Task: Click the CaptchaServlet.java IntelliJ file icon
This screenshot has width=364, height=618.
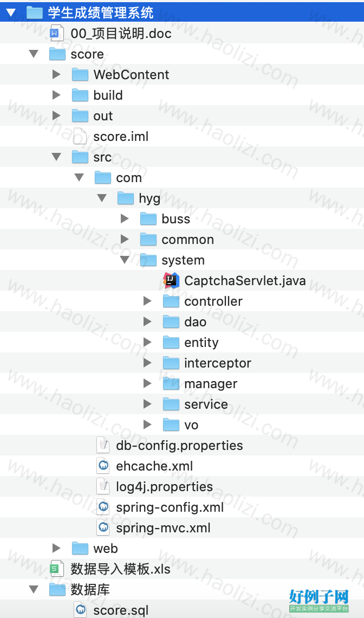Action: tap(171, 280)
